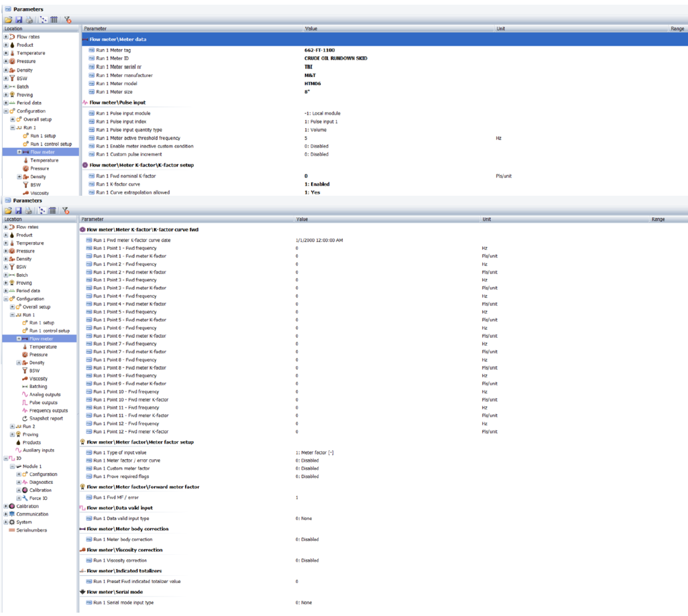Click Unit column header in upper window
Viewport: 688px width, 616px height.
tap(501, 29)
